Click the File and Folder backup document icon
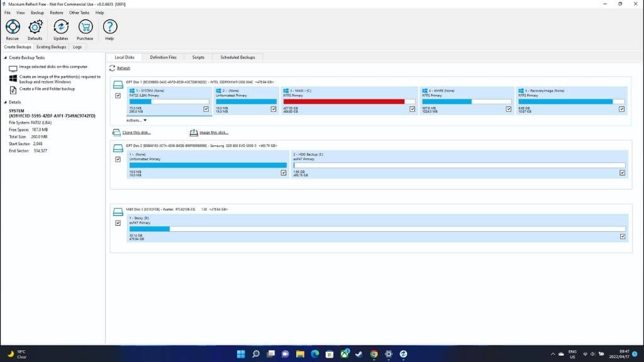The width and height of the screenshot is (644, 362). (13, 90)
